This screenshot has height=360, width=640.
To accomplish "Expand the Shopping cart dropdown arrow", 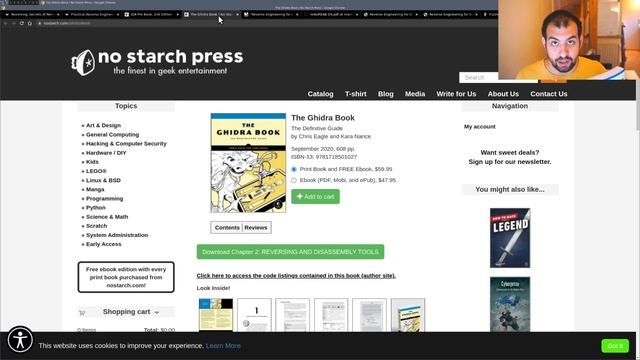I will click(x=157, y=313).
